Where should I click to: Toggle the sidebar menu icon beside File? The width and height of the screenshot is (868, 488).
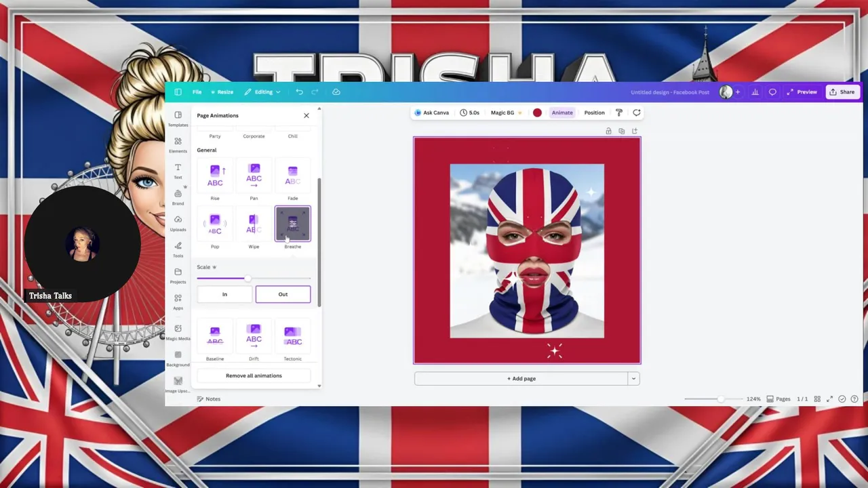pyautogui.click(x=178, y=92)
